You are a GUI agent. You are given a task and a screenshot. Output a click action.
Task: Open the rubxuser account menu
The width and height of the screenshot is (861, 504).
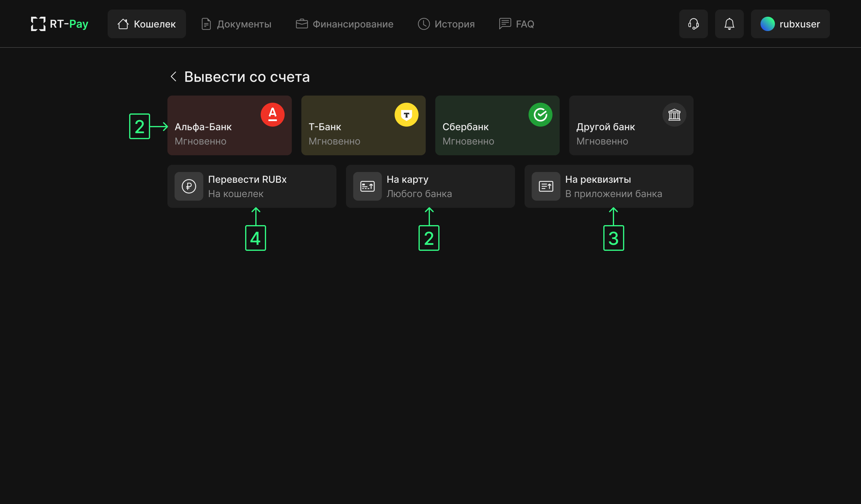pos(790,24)
